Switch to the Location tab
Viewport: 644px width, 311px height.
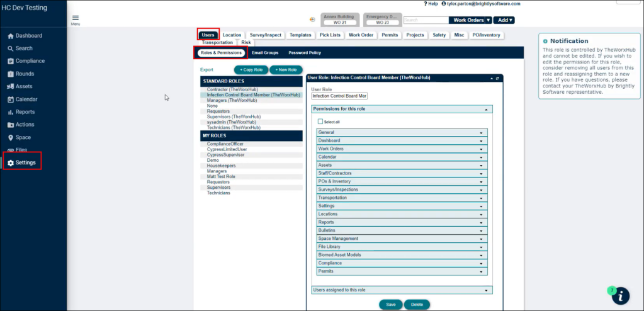pyautogui.click(x=232, y=35)
